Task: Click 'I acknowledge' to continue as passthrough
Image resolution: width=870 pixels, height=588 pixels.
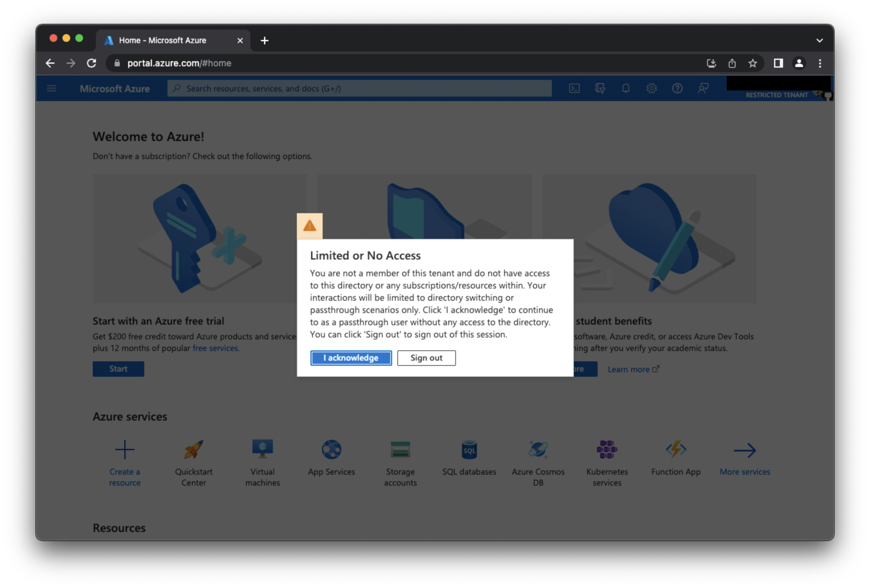Action: tap(350, 358)
